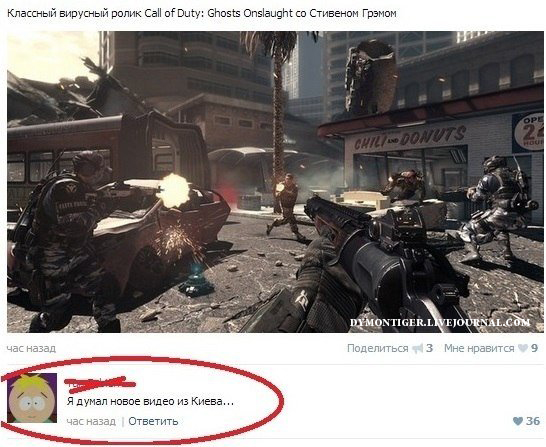546x447 pixels.
Task: Click the post timestamp час назад
Action: click(x=31, y=348)
